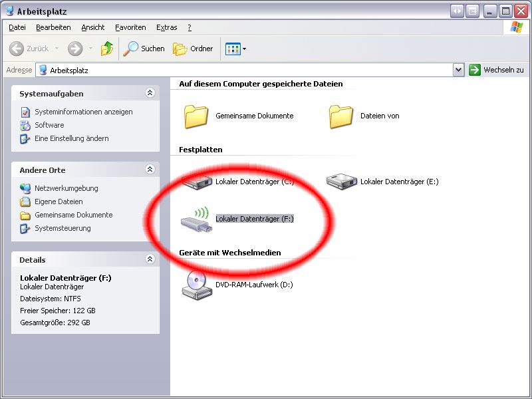Click the Systemsteuerung sidebar icon

[25, 229]
